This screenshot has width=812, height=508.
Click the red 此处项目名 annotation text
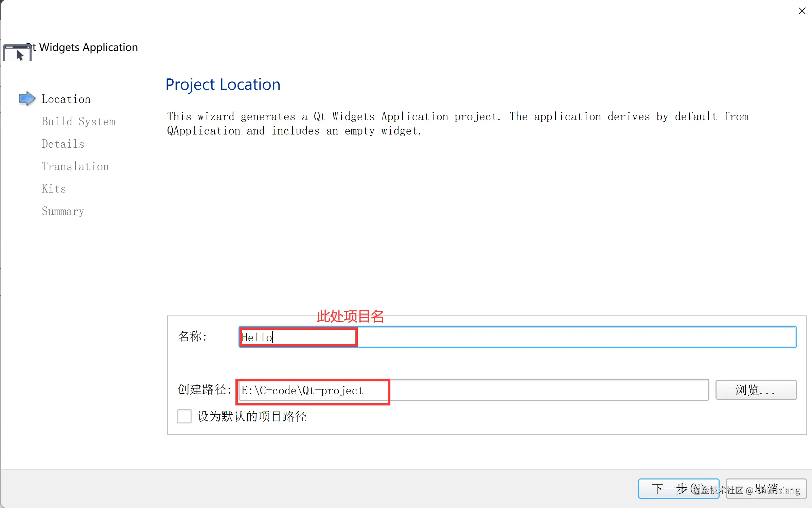[x=350, y=316]
